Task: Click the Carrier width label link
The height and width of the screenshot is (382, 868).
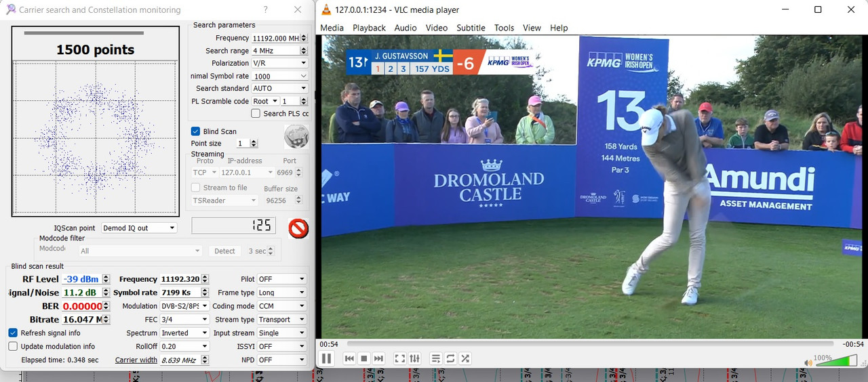Action: 136,360
